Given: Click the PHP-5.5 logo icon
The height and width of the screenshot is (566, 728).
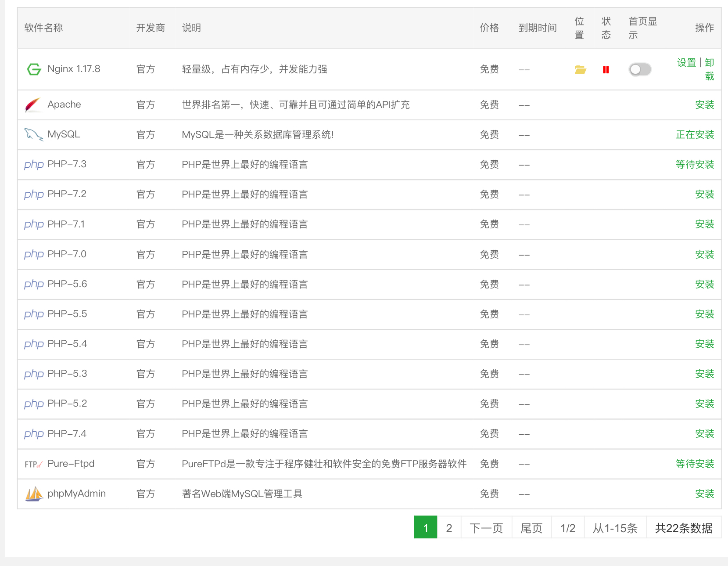Looking at the screenshot, I should pos(34,314).
